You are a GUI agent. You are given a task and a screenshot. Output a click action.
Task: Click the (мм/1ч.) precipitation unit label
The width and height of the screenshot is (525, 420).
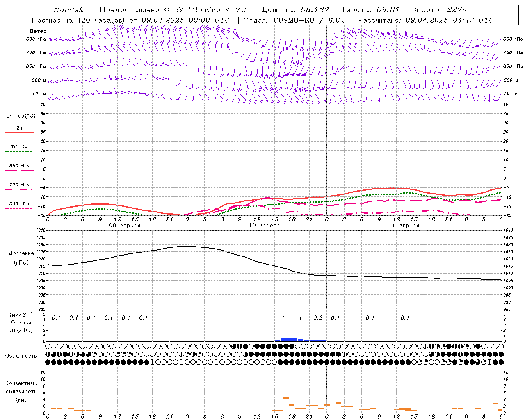tap(21, 330)
